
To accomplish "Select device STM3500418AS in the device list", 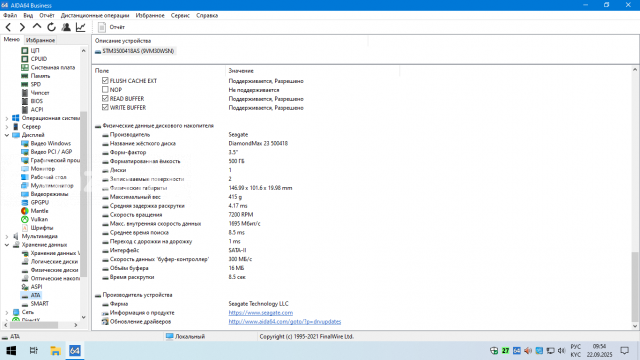I will point(138,51).
